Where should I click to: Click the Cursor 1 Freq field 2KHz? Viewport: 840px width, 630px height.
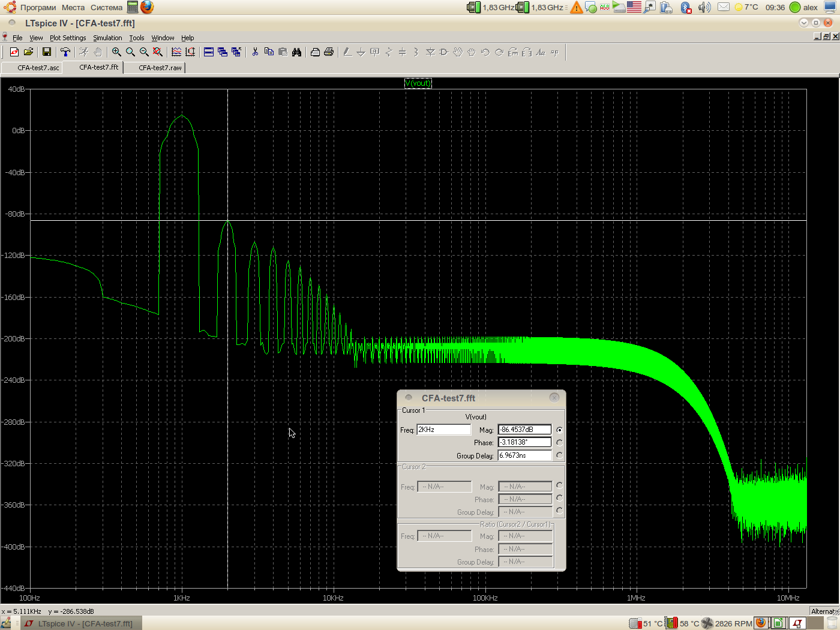444,430
